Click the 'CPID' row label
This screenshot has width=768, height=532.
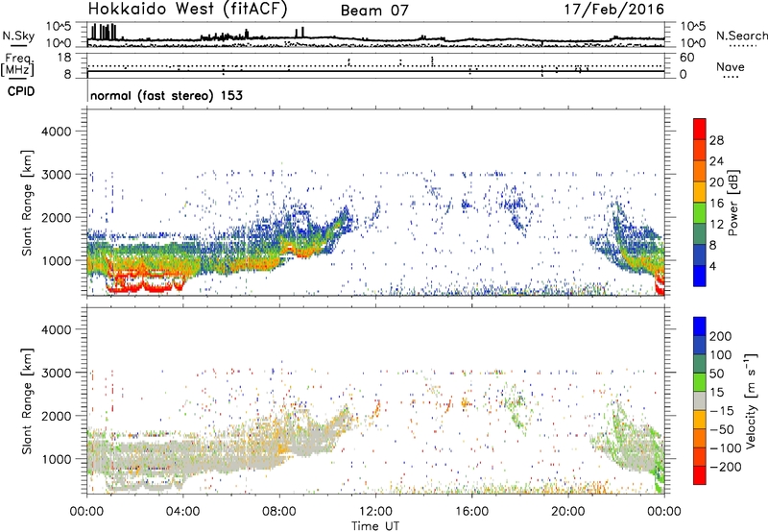point(21,91)
